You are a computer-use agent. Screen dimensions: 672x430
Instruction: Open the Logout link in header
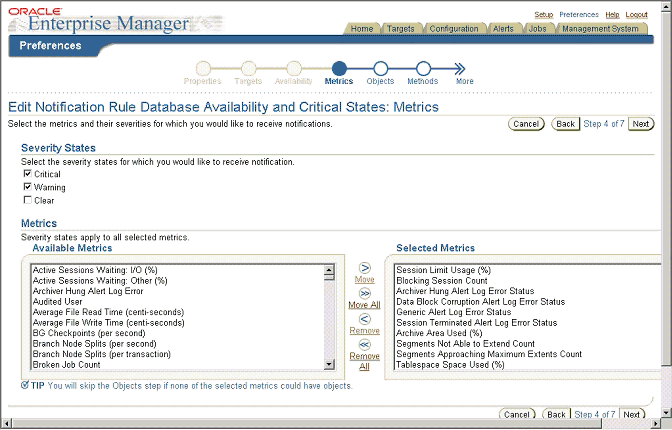point(636,15)
